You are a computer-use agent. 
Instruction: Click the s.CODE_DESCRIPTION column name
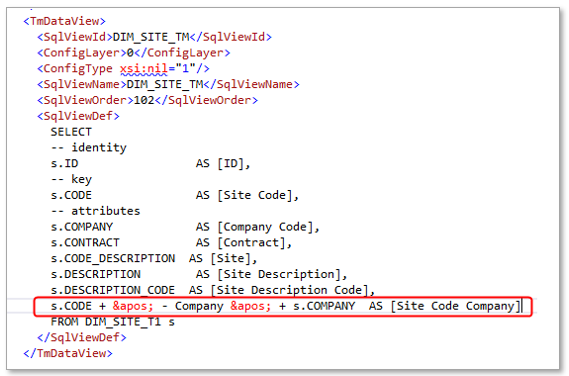[113, 258]
